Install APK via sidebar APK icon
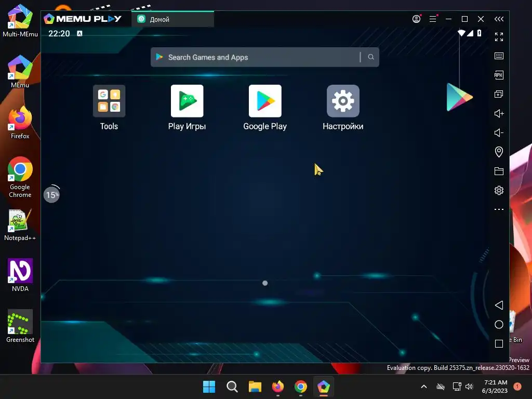The height and width of the screenshot is (399, 532). click(x=499, y=75)
